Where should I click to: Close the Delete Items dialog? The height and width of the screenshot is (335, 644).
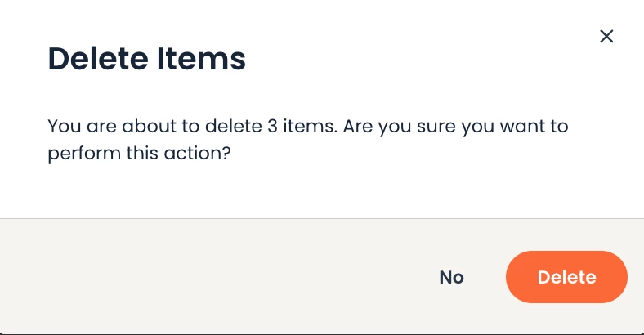point(606,36)
